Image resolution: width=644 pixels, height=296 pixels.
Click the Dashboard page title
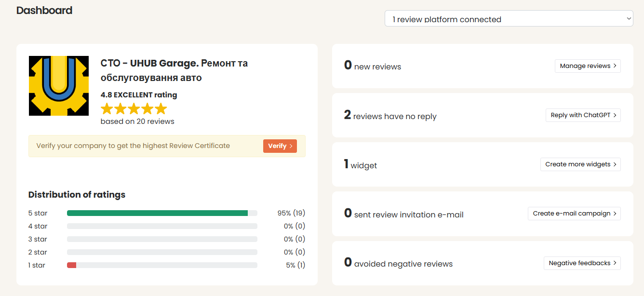click(x=44, y=11)
